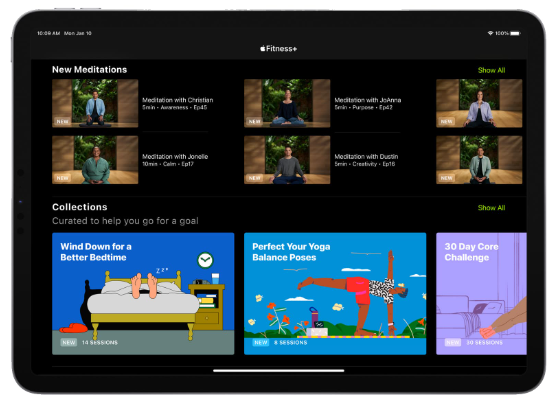Click '5min · Purpose · Ep42' subtitle
The image size is (552, 402).
coord(363,107)
